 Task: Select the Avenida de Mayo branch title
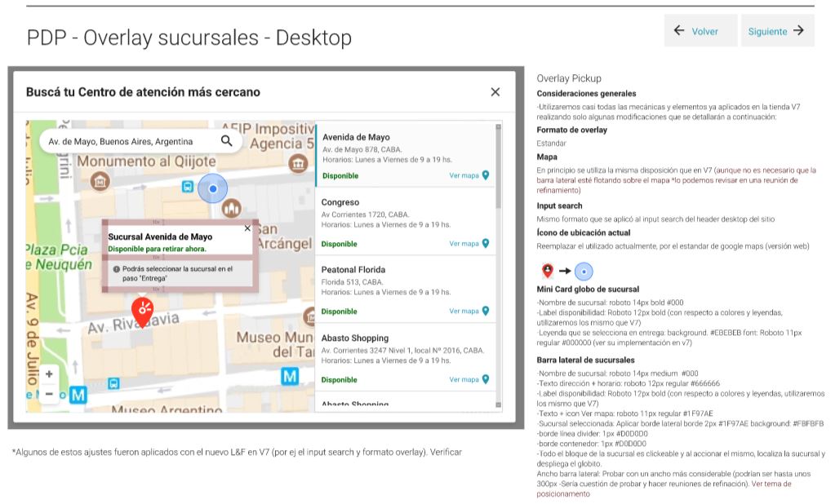coord(356,137)
